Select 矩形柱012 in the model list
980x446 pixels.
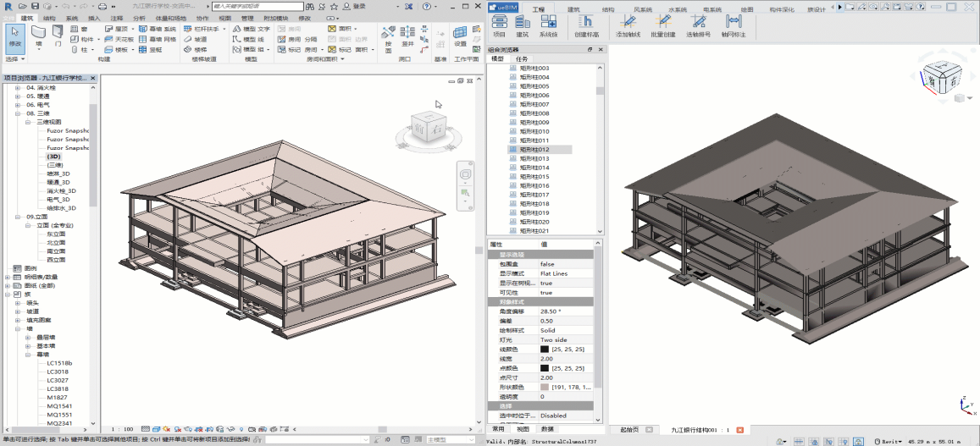pos(534,150)
